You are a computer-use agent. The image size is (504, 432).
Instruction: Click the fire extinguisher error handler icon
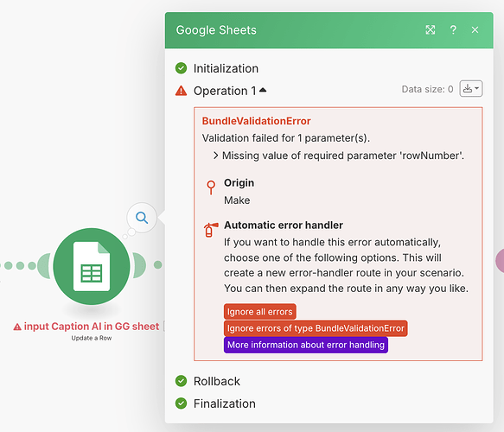(211, 230)
